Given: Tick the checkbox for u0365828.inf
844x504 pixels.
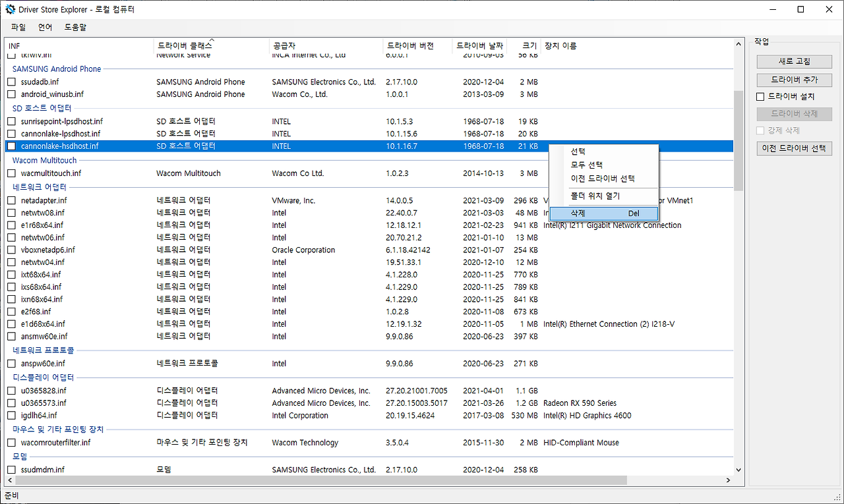Looking at the screenshot, I should [x=11, y=391].
